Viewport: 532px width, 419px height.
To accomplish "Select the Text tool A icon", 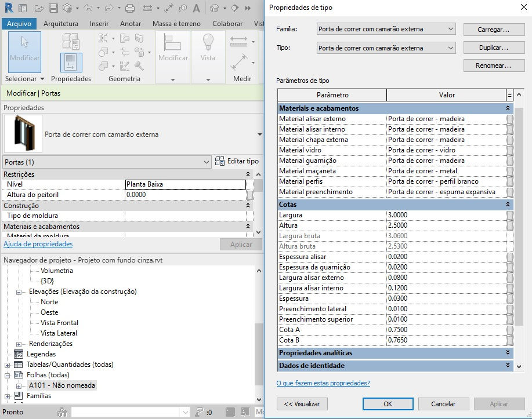I will [196, 8].
